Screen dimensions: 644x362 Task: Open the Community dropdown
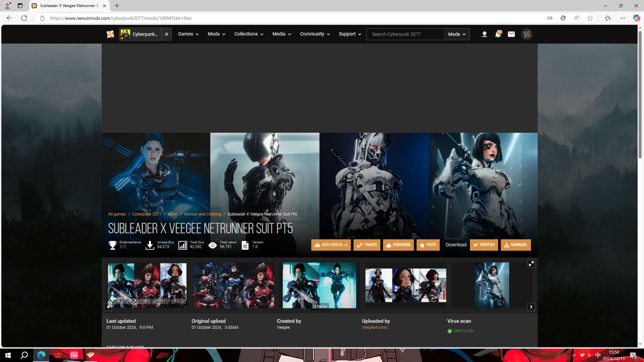(315, 34)
